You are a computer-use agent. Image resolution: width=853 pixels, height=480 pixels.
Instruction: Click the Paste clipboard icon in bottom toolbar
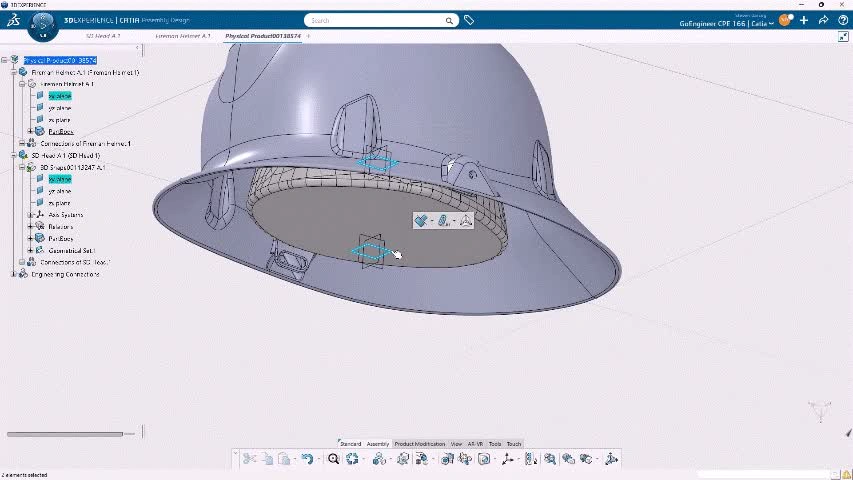(x=284, y=459)
